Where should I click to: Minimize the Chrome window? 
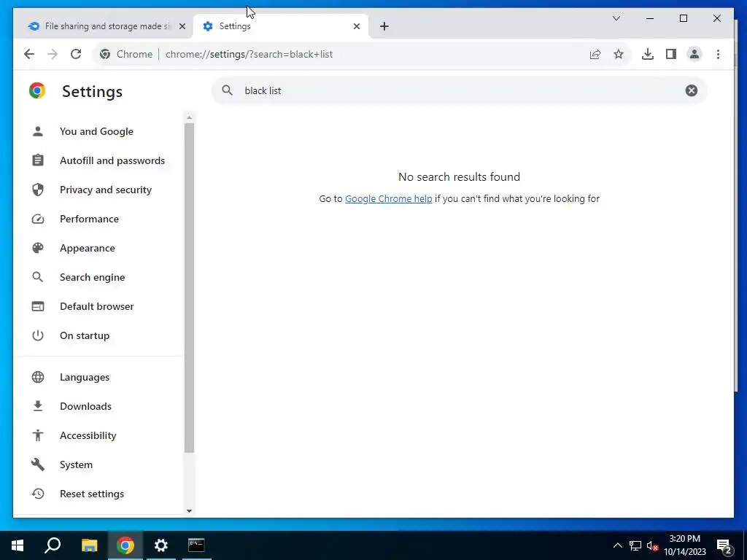pos(650,18)
